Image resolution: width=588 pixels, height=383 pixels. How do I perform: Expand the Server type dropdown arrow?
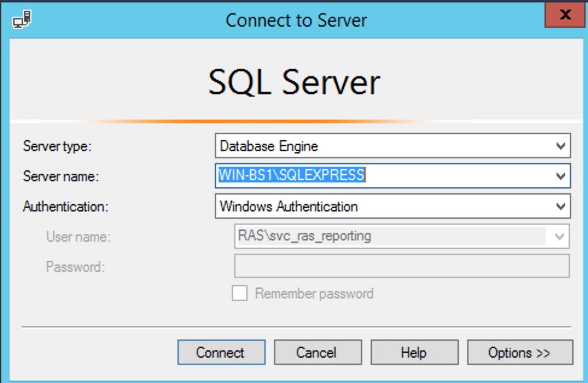[561, 146]
